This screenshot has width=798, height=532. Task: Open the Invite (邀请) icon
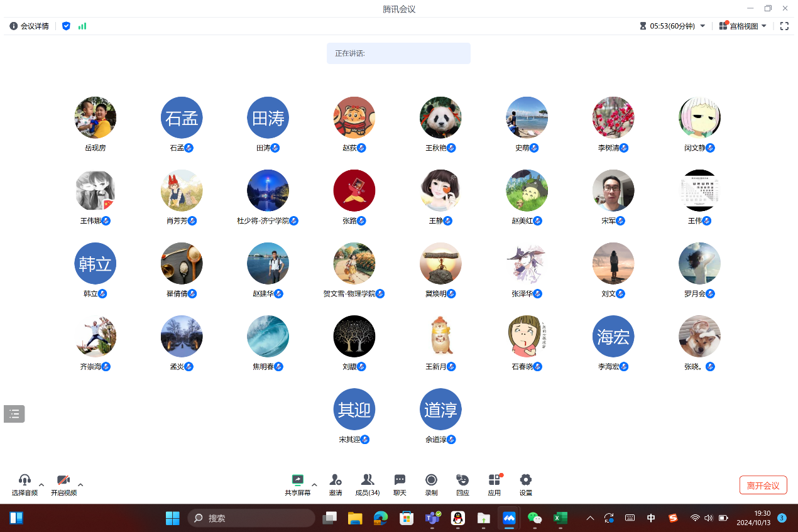[x=336, y=484]
